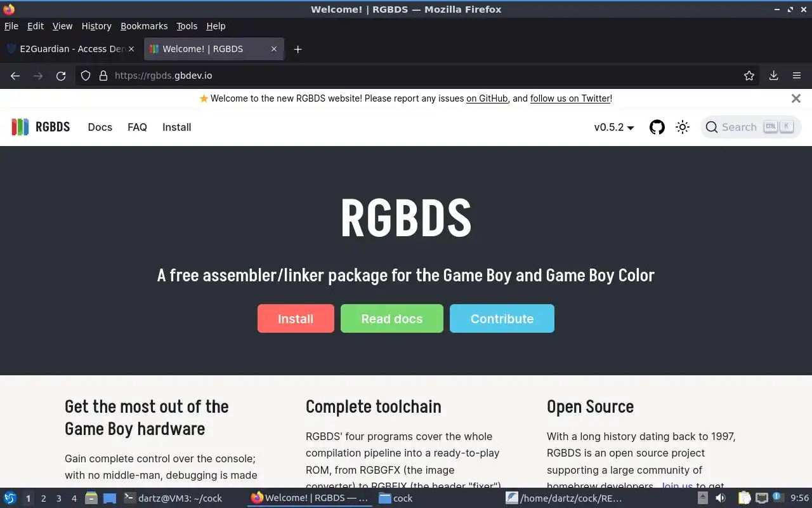Open the file manager launcher in taskbar
Image resolution: width=812 pixels, height=508 pixels.
point(91,498)
